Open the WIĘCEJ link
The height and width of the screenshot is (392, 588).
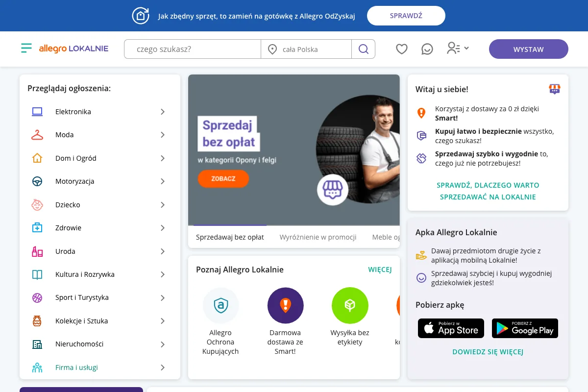(380, 269)
